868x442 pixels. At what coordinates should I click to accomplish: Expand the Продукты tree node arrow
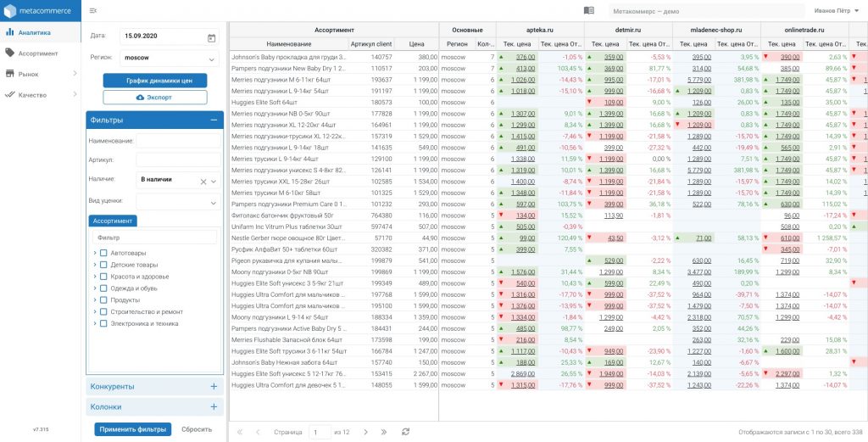[x=94, y=299]
